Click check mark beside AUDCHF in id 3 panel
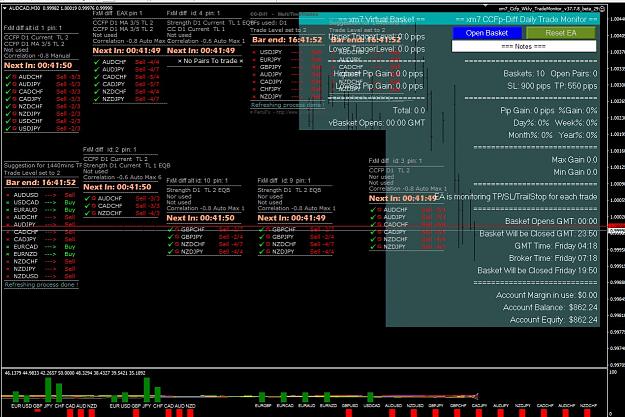625x417 pixels. point(373,210)
